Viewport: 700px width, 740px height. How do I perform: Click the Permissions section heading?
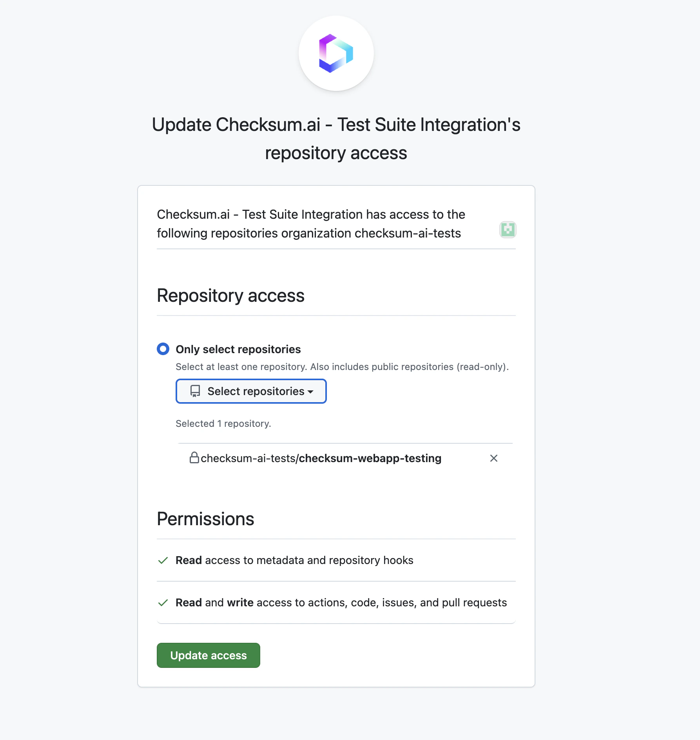[205, 518]
